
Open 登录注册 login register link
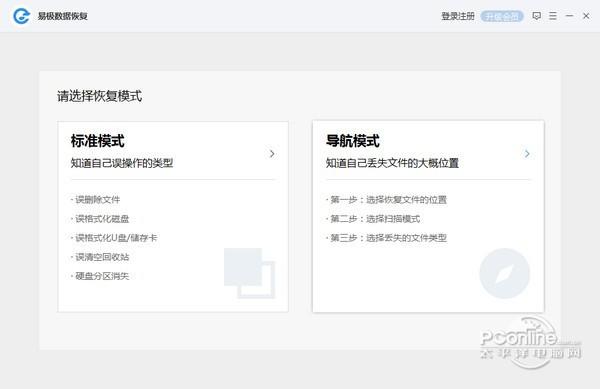coord(458,16)
